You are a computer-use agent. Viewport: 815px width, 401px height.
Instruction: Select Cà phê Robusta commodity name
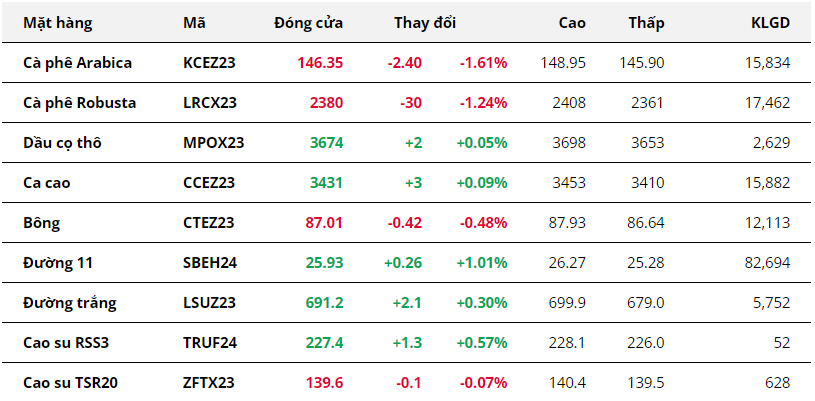click(79, 102)
